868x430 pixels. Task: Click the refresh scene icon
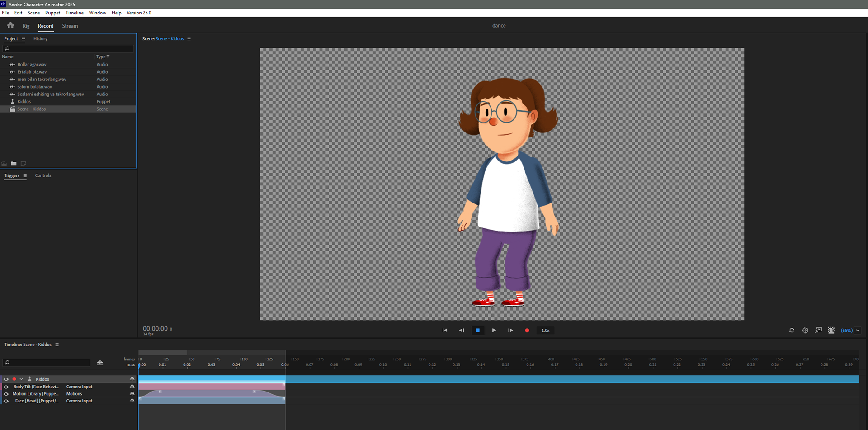(792, 331)
